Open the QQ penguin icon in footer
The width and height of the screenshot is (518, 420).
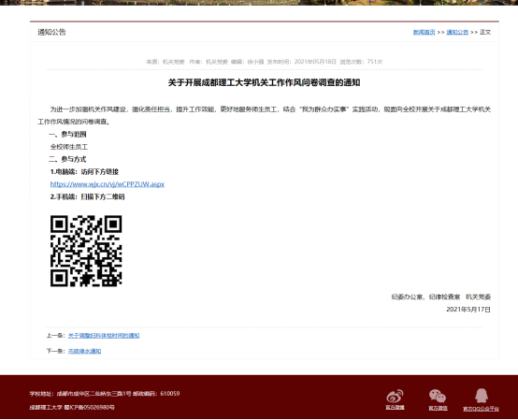pyautogui.click(x=482, y=396)
